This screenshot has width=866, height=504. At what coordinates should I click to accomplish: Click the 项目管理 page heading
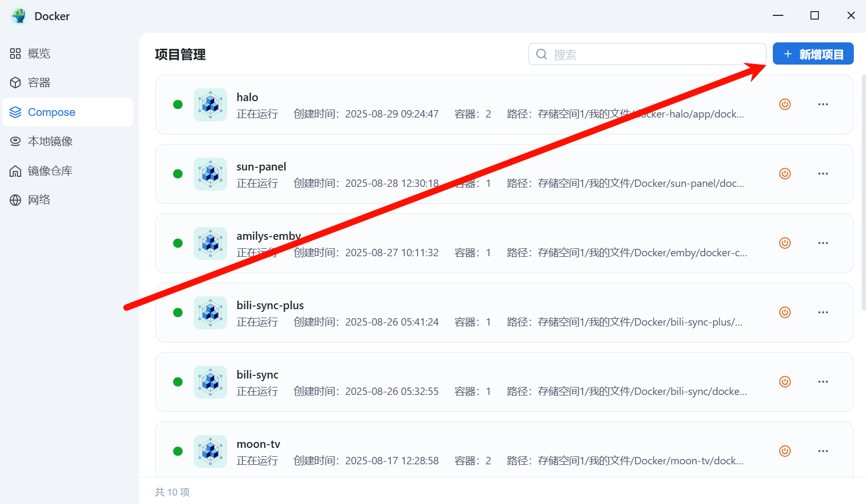pyautogui.click(x=180, y=55)
